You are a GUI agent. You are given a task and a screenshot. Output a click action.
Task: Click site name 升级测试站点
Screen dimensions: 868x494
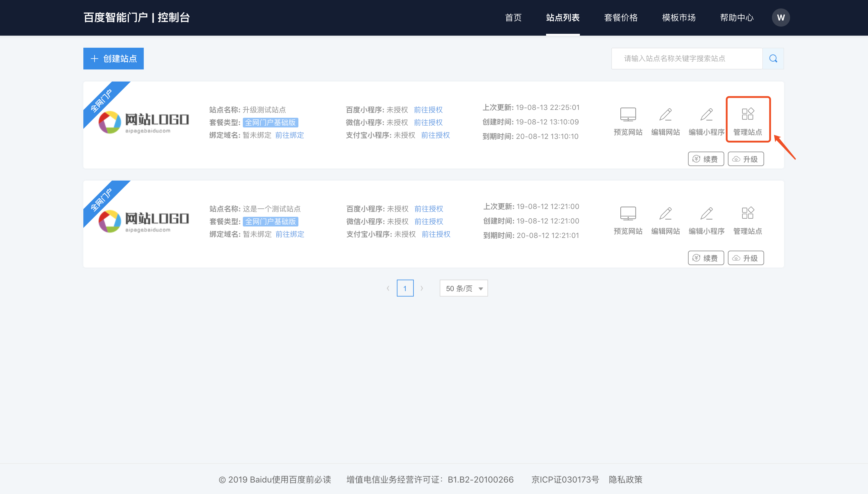tap(264, 110)
